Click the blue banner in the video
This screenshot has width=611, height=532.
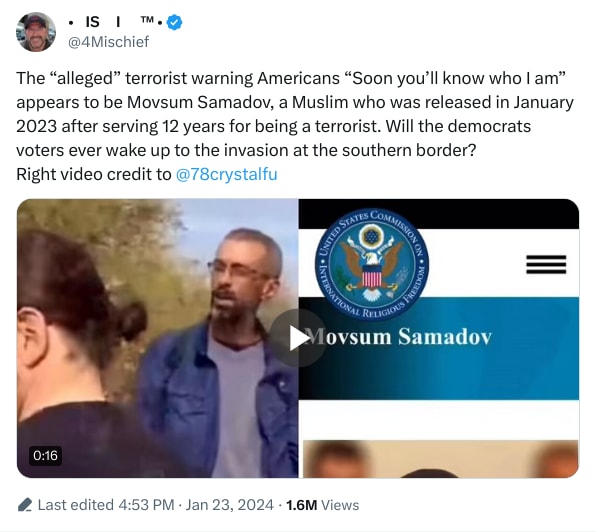click(x=439, y=348)
